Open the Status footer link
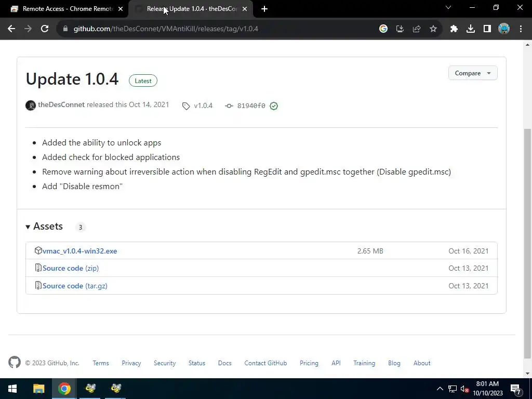 click(197, 363)
